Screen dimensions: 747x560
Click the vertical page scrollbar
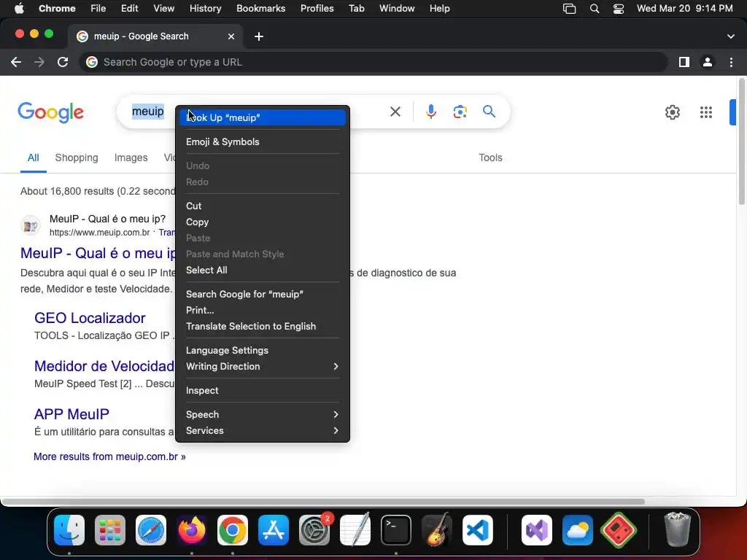coord(741,143)
